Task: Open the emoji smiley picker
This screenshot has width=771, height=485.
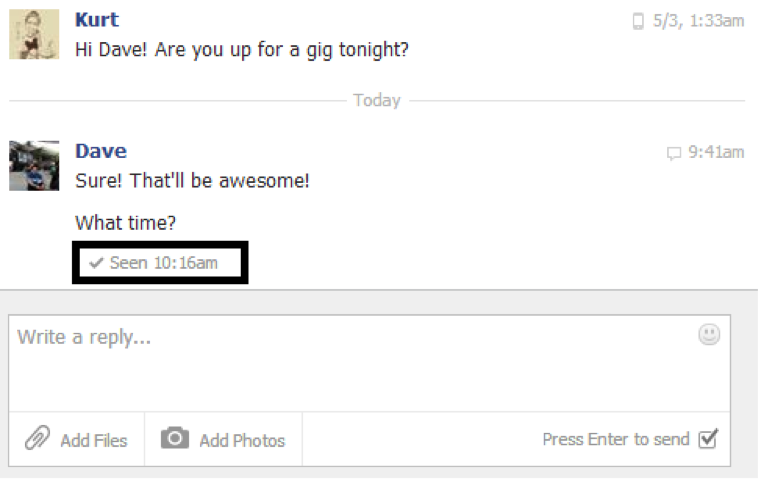Action: 709,335
